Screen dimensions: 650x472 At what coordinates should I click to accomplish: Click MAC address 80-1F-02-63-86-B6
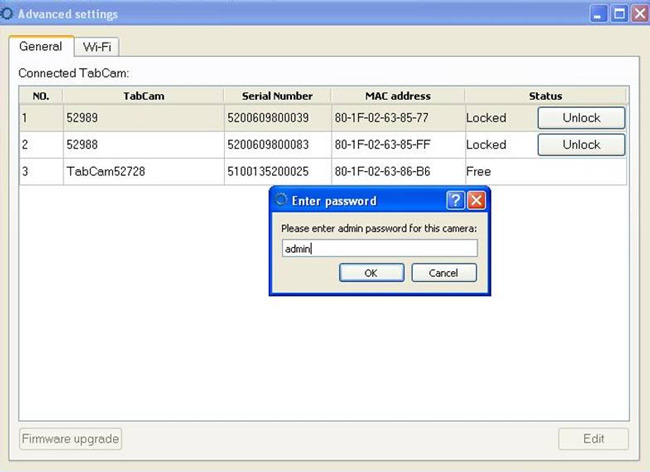click(x=398, y=172)
